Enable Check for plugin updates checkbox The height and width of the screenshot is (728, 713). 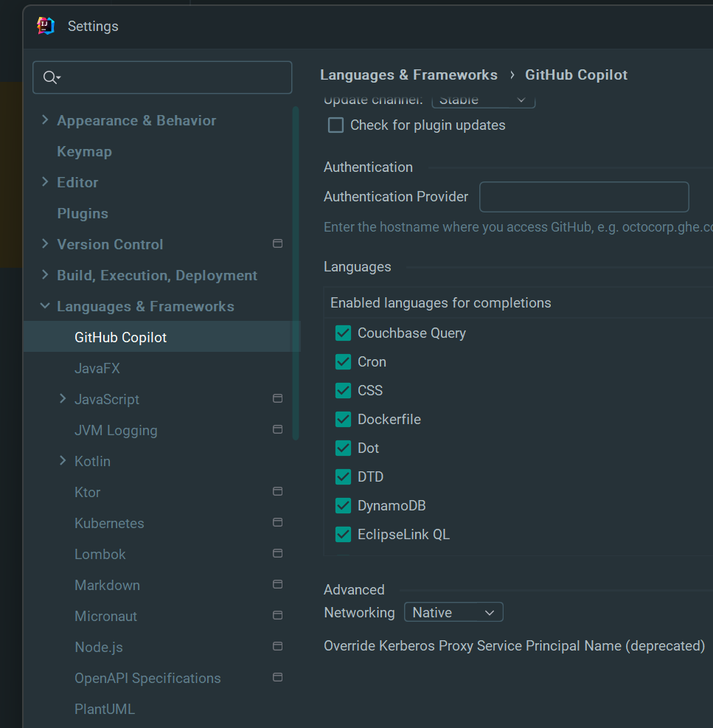click(x=336, y=125)
